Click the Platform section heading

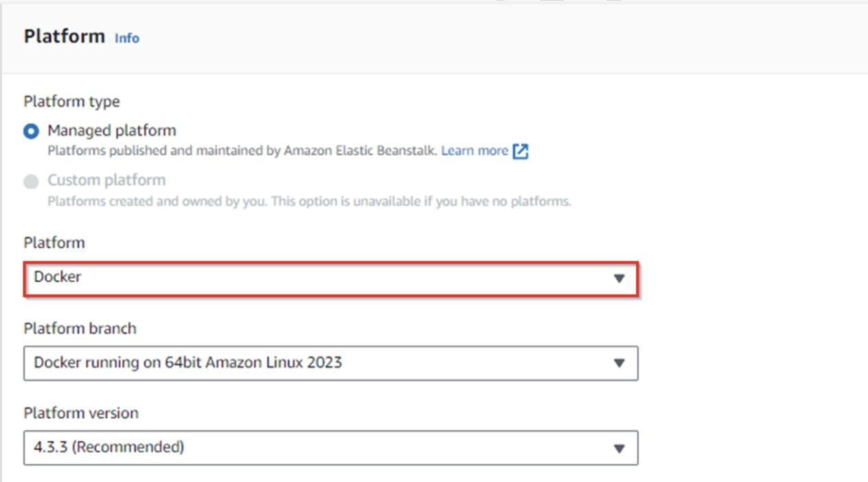click(x=65, y=36)
